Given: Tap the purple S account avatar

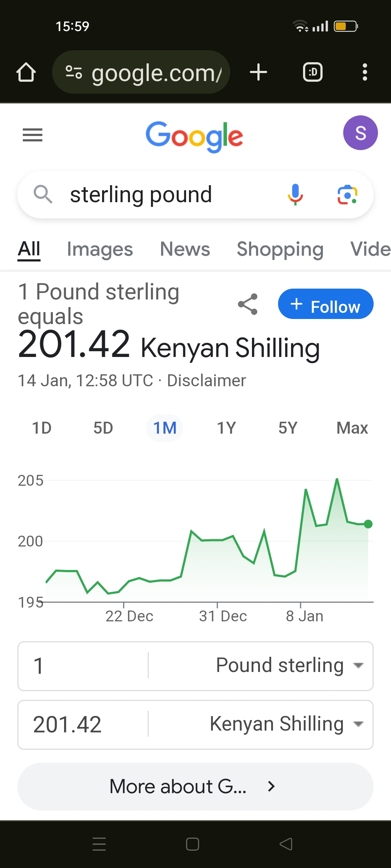Looking at the screenshot, I should point(361,133).
